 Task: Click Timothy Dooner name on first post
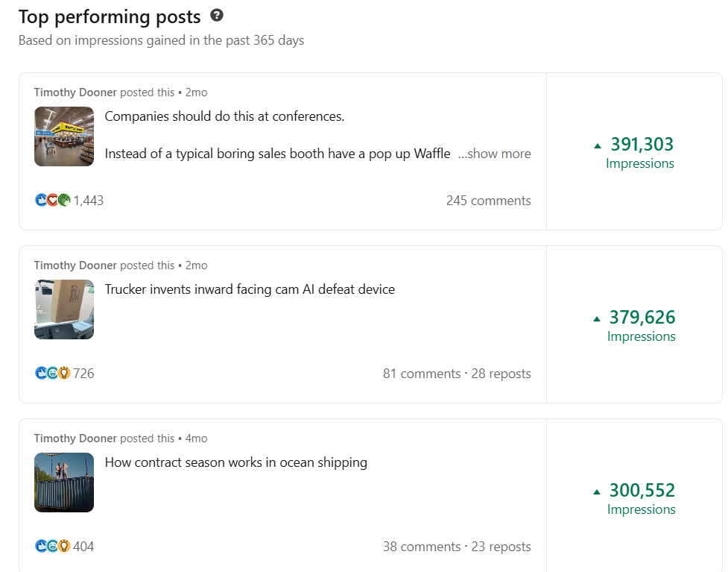[x=75, y=92]
